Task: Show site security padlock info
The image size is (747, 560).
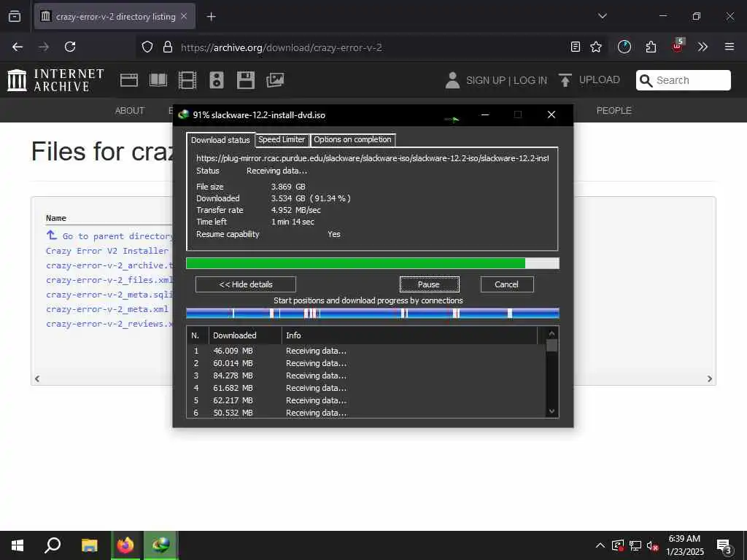Action: (x=167, y=47)
